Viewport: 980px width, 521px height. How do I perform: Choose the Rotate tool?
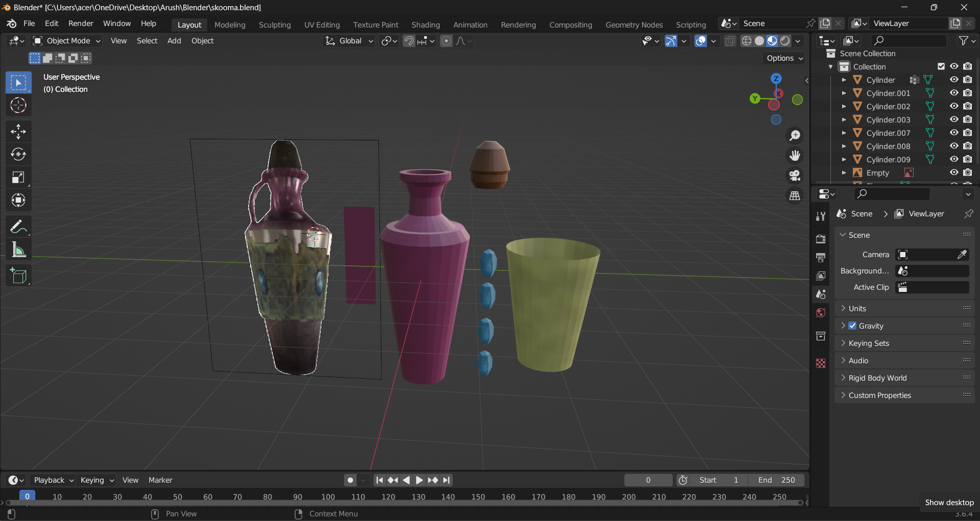(x=18, y=154)
